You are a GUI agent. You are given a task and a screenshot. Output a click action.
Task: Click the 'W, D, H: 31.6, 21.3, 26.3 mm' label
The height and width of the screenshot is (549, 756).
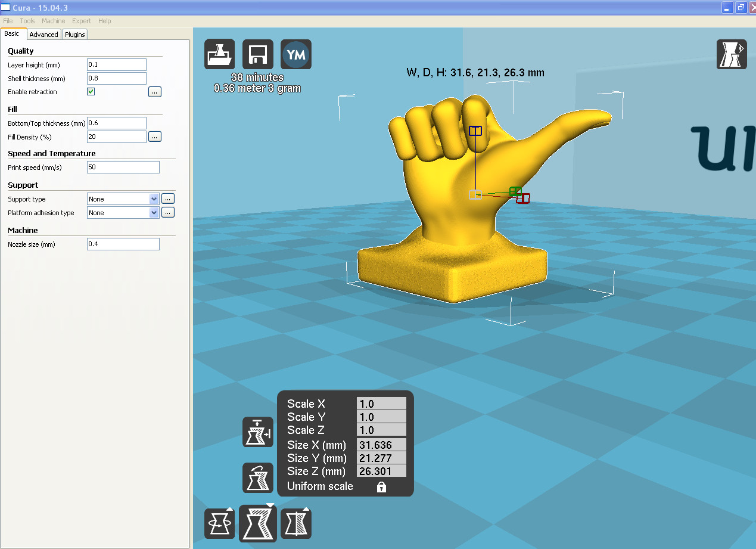(x=475, y=73)
